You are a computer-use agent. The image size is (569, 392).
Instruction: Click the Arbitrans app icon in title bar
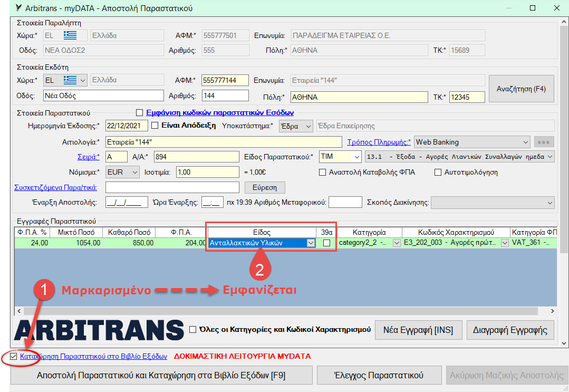tap(18, 7)
